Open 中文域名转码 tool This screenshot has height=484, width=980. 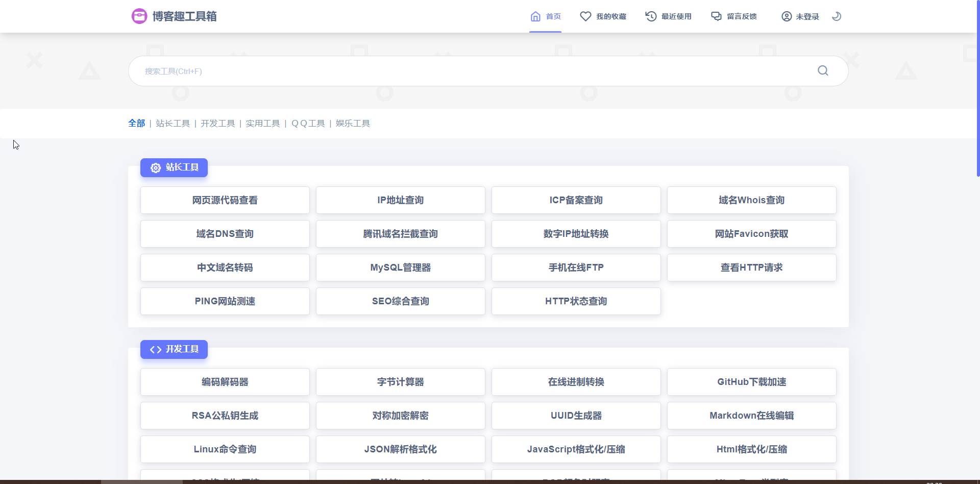[225, 268]
